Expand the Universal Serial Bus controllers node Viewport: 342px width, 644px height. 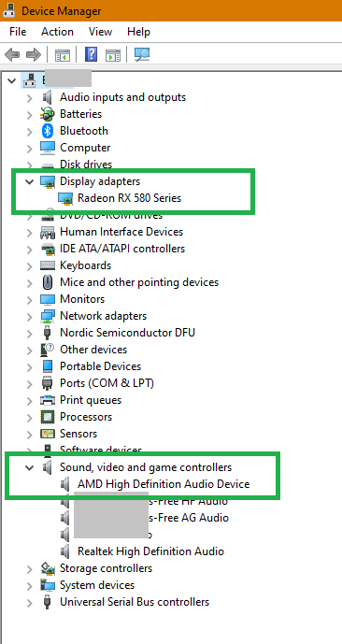tap(30, 603)
